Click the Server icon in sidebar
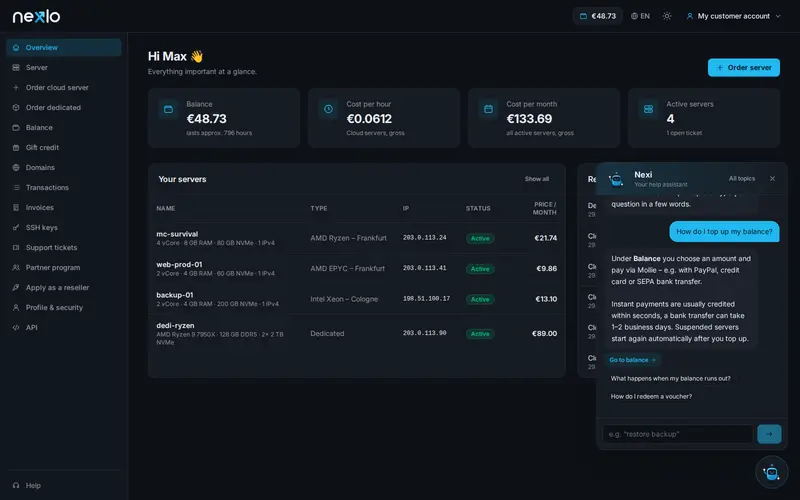 pyautogui.click(x=16, y=67)
